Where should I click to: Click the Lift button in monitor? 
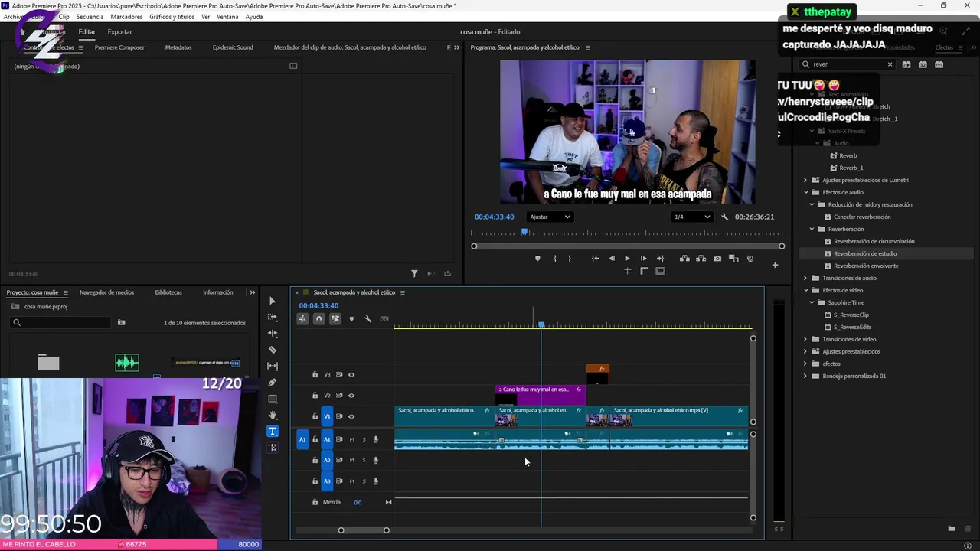tap(684, 259)
